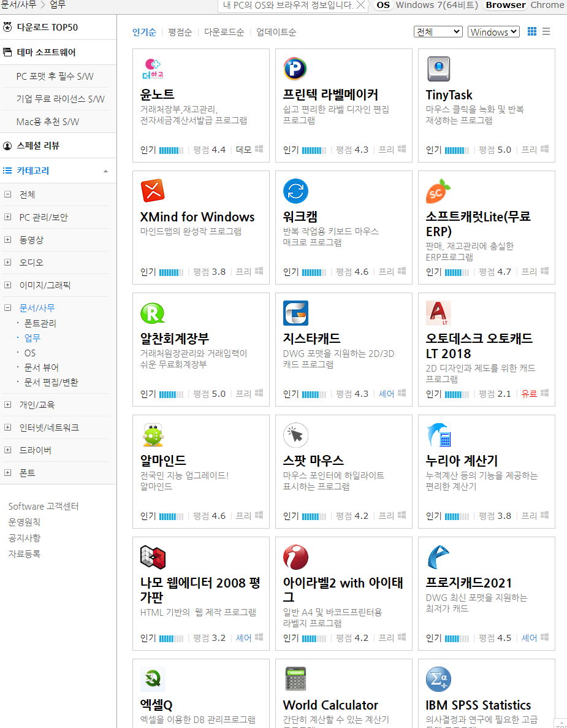
Task: Click the 프로지캐드2021 popularity bar
Action: (x=457, y=638)
